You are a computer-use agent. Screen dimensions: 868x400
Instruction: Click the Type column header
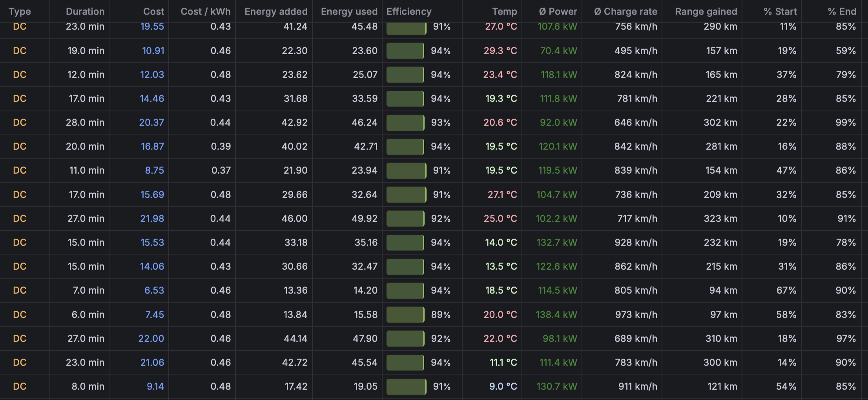20,11
